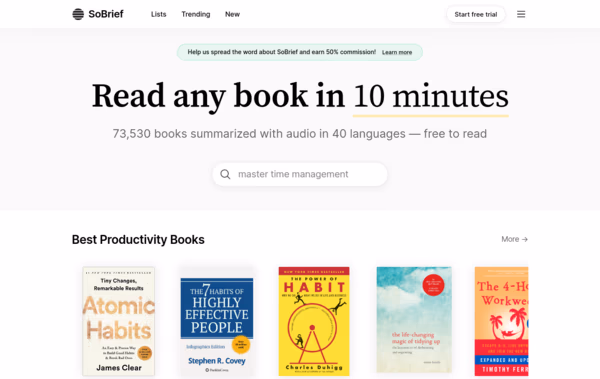The height and width of the screenshot is (379, 600).
Task: Open The Power of Habit book cover
Action: pos(314,321)
